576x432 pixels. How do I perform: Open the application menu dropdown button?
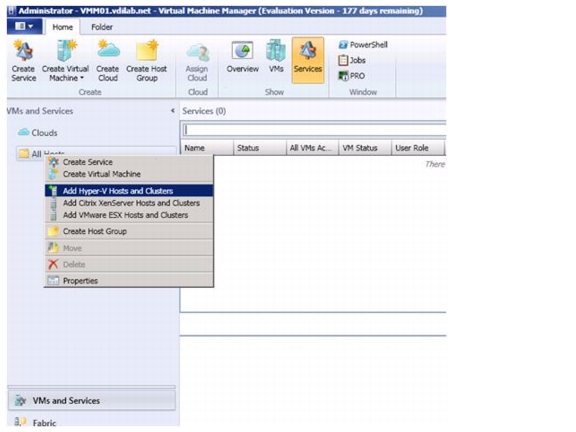pos(24,26)
